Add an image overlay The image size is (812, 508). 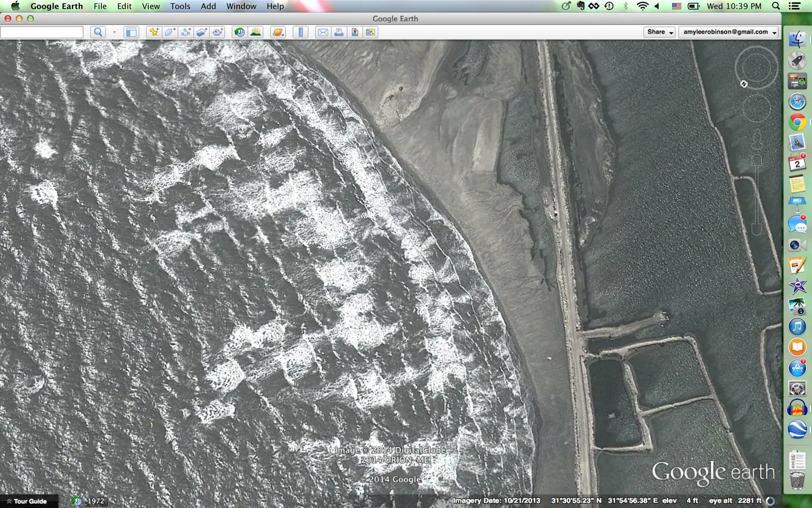[201, 32]
